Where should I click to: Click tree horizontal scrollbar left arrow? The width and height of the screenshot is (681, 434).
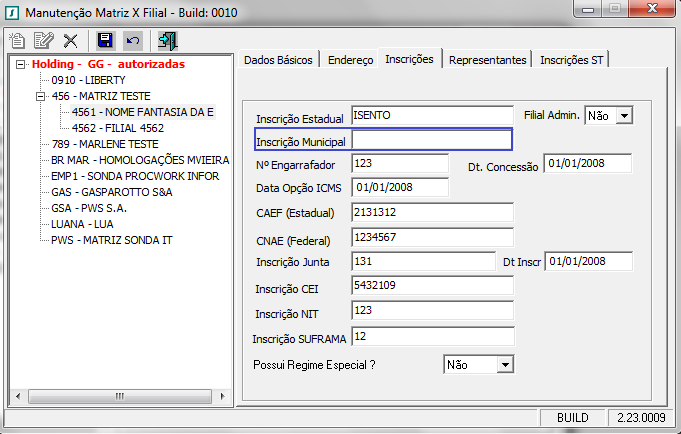click(x=18, y=397)
